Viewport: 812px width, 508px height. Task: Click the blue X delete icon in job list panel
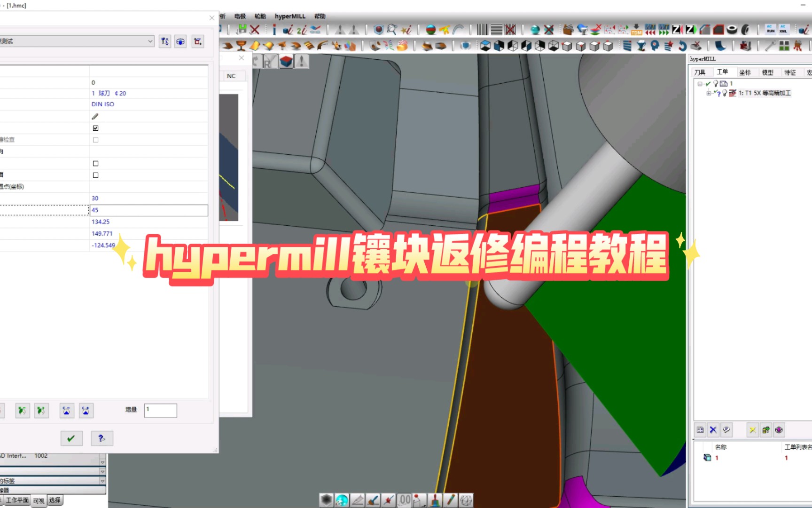[713, 429]
